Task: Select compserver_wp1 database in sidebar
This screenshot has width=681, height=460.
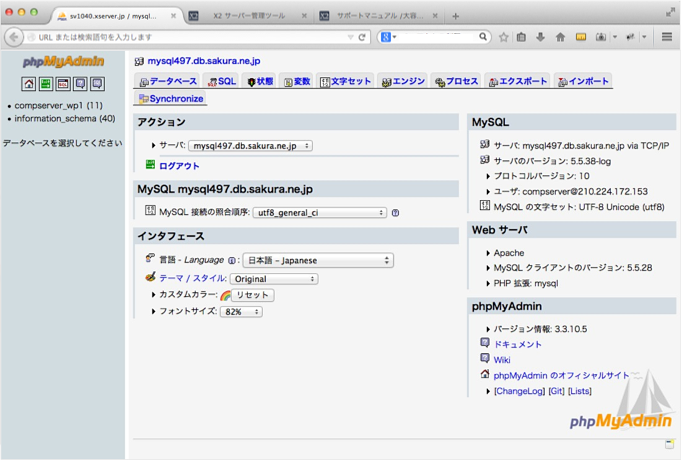Action: (x=58, y=106)
